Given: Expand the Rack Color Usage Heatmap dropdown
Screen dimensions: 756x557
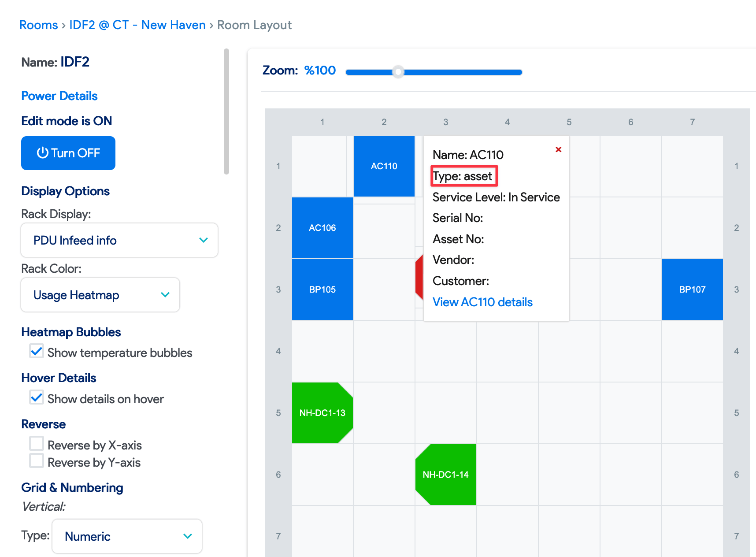Looking at the screenshot, I should (x=100, y=295).
